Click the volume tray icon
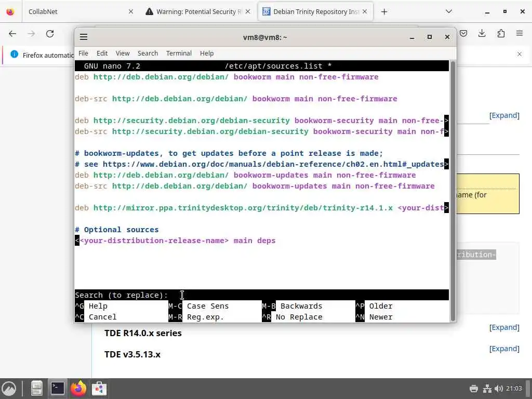 tap(498, 389)
